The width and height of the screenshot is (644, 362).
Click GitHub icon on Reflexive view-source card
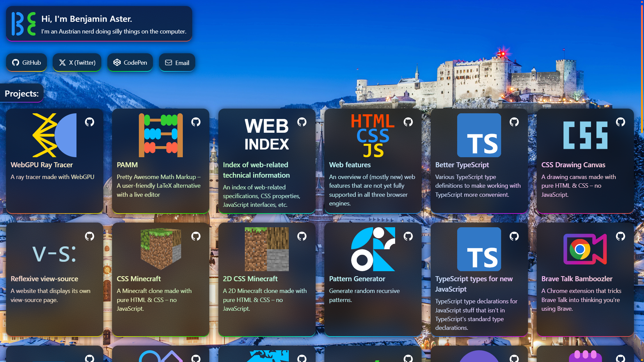click(x=90, y=236)
